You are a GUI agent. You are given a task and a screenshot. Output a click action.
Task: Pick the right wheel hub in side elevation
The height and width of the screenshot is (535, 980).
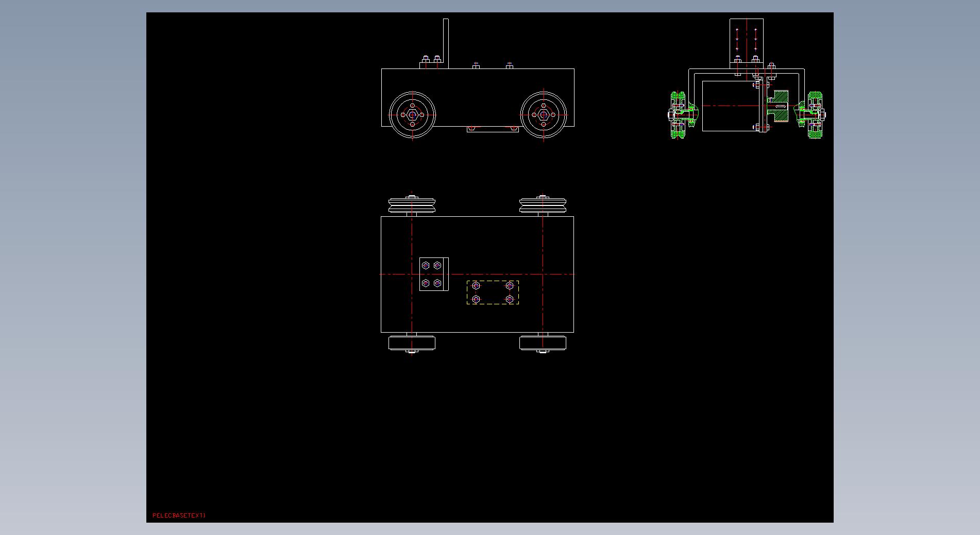coord(544,115)
